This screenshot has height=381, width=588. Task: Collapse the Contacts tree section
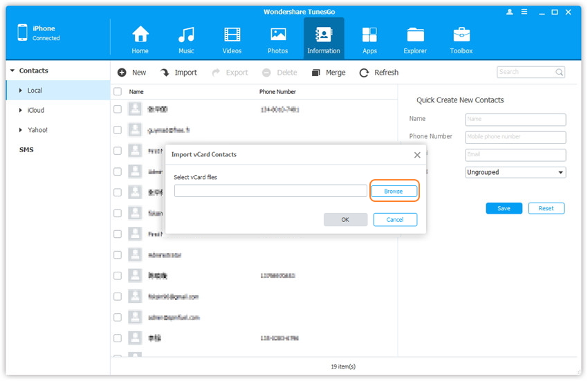point(12,71)
